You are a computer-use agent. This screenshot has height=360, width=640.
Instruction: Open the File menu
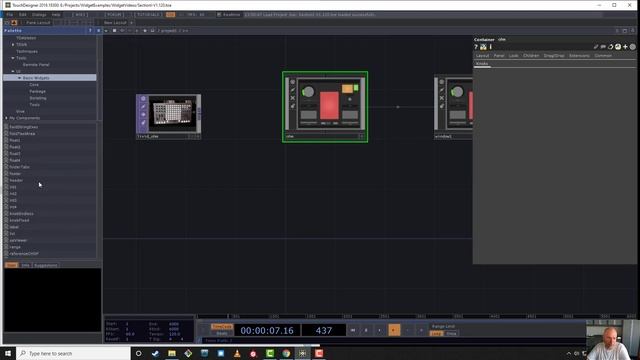[x=9, y=15]
